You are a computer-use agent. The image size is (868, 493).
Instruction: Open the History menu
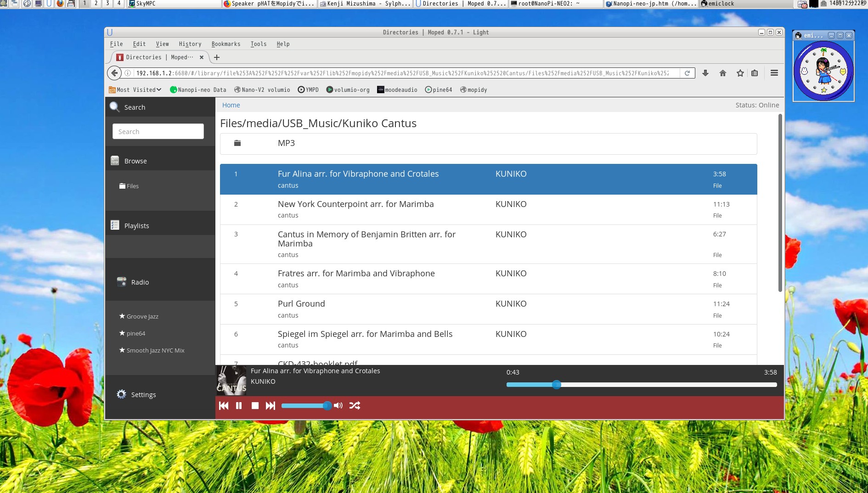[190, 44]
